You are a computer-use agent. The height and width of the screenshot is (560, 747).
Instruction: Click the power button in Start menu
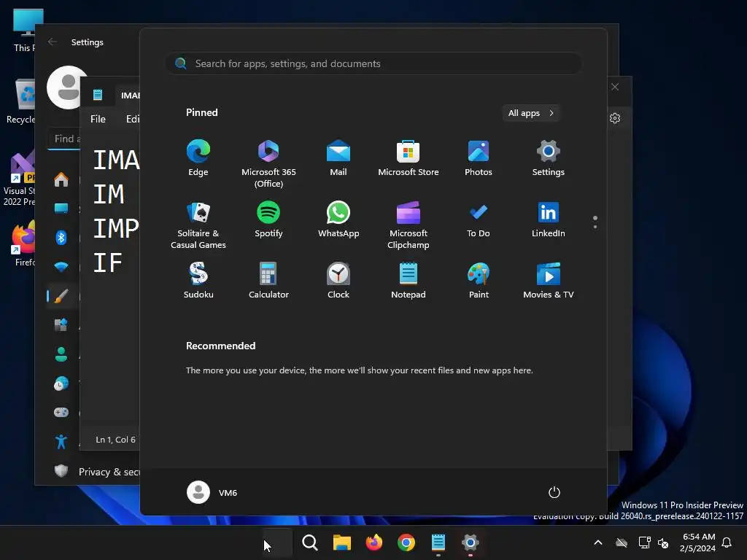554,492
